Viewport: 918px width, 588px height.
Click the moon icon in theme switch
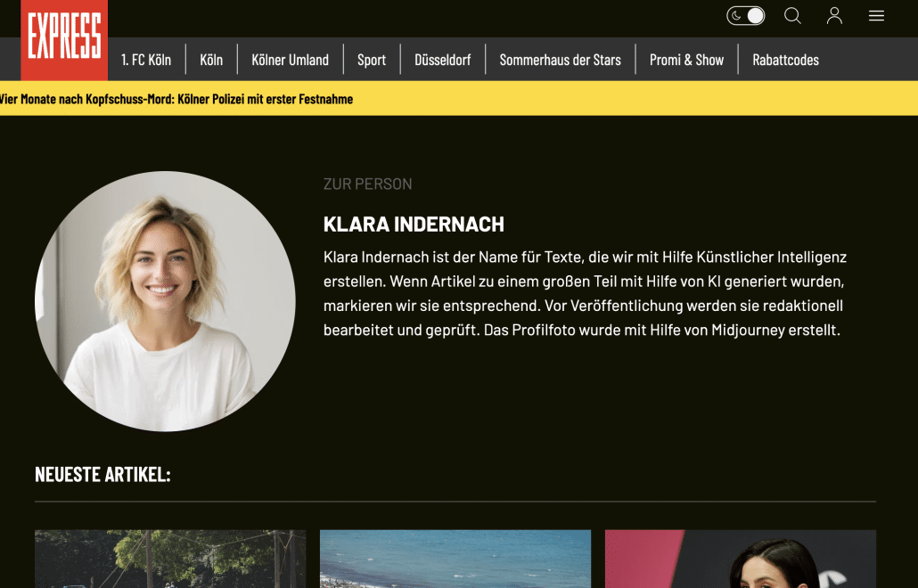tap(736, 16)
